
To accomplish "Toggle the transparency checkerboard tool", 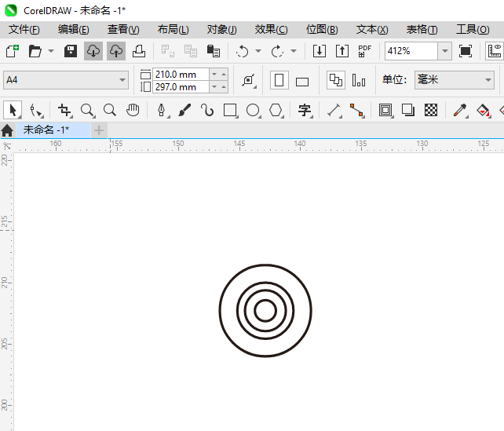I will [x=431, y=110].
